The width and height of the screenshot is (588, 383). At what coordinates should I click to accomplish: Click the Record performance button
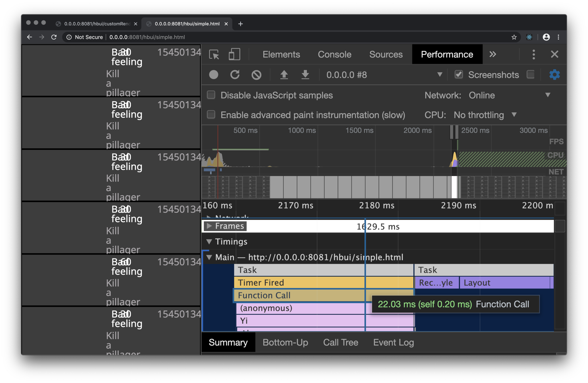[214, 75]
